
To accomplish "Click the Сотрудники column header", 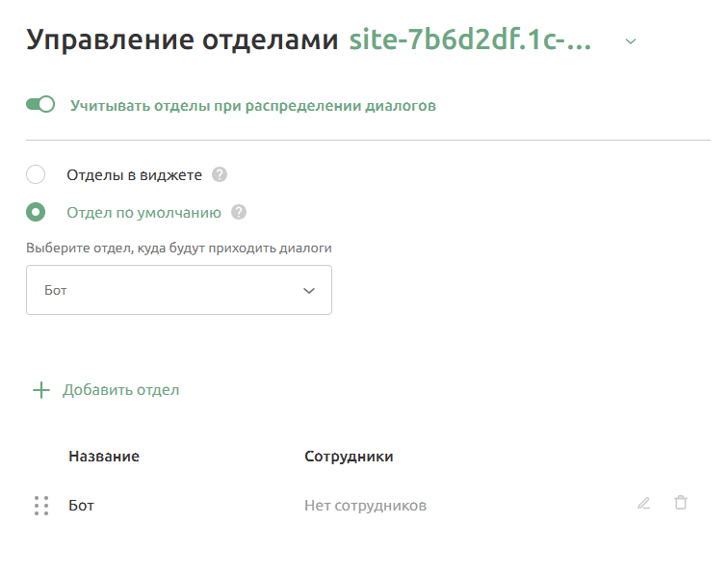I will [x=349, y=456].
